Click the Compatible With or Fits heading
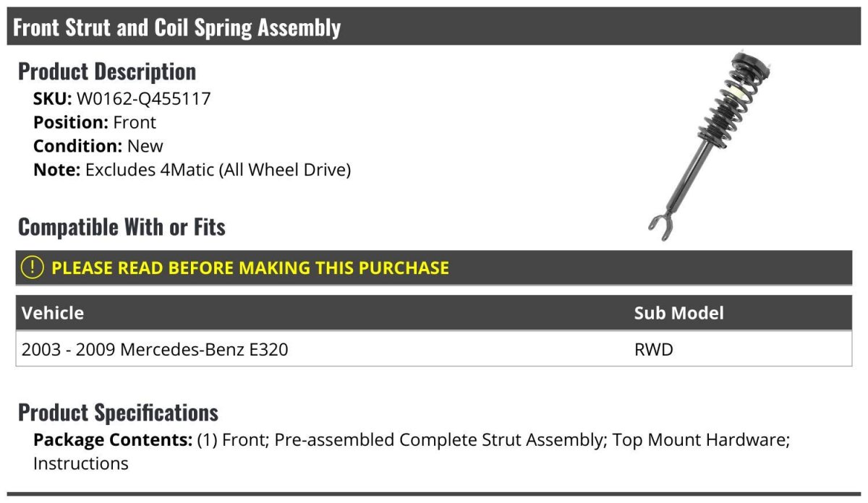 click(x=122, y=227)
